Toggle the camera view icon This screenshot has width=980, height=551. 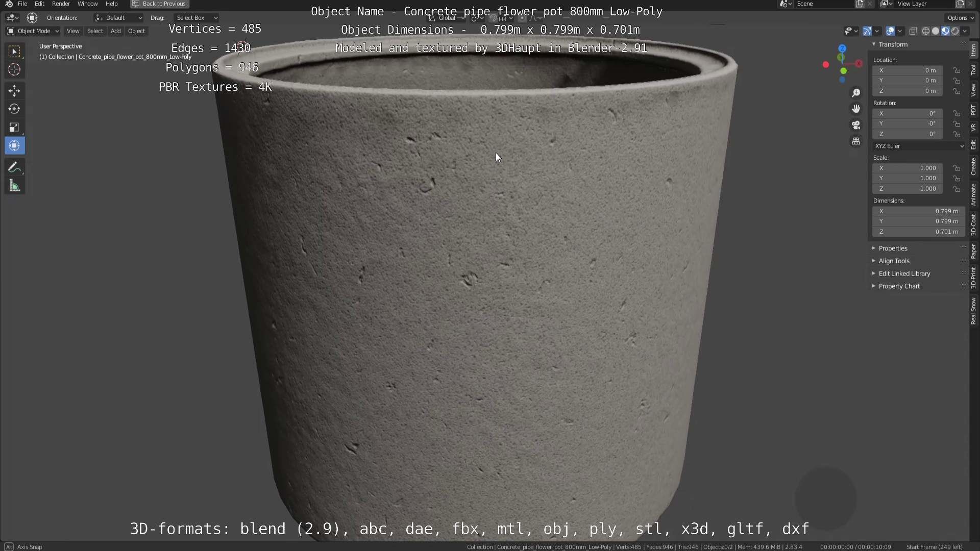pyautogui.click(x=856, y=125)
